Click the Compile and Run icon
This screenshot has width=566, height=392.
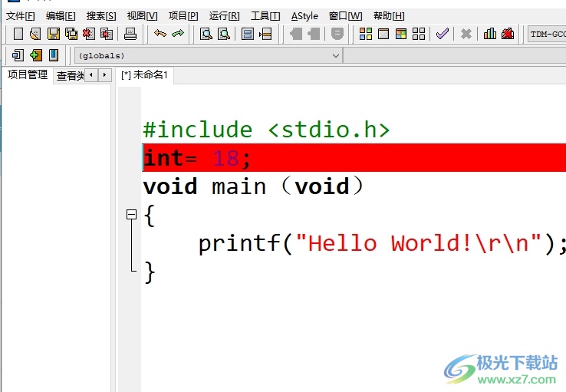click(401, 34)
